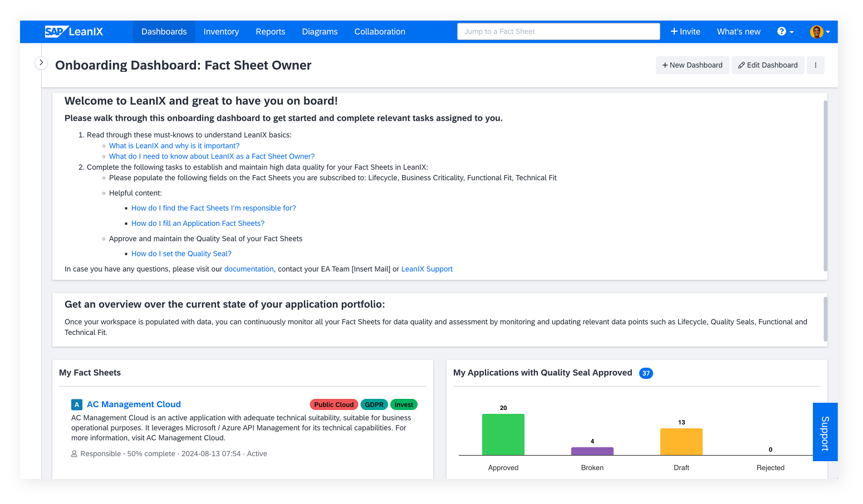Click the purple Broken bar in the chart

tap(592, 451)
